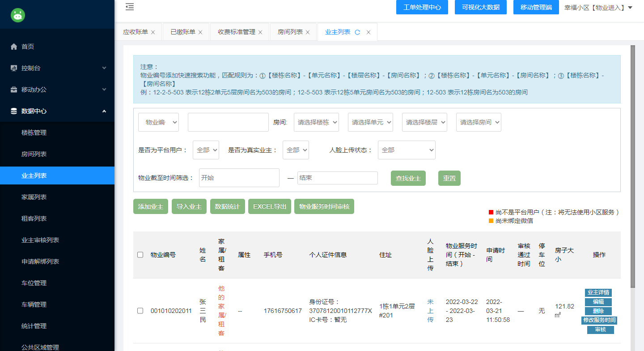Open the 幸福小区 community dropdown
The image size is (644, 351).
(x=598, y=8)
